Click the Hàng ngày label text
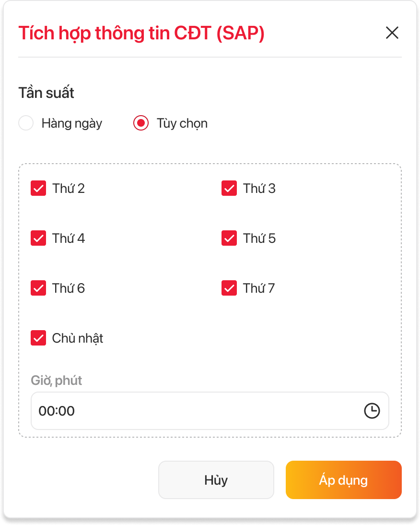420x525 pixels. click(72, 123)
